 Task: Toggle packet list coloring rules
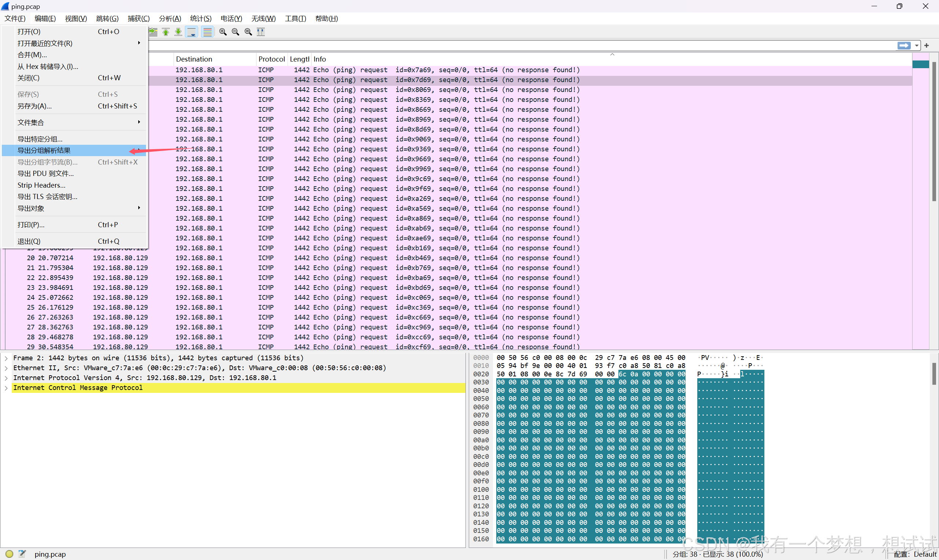(207, 32)
